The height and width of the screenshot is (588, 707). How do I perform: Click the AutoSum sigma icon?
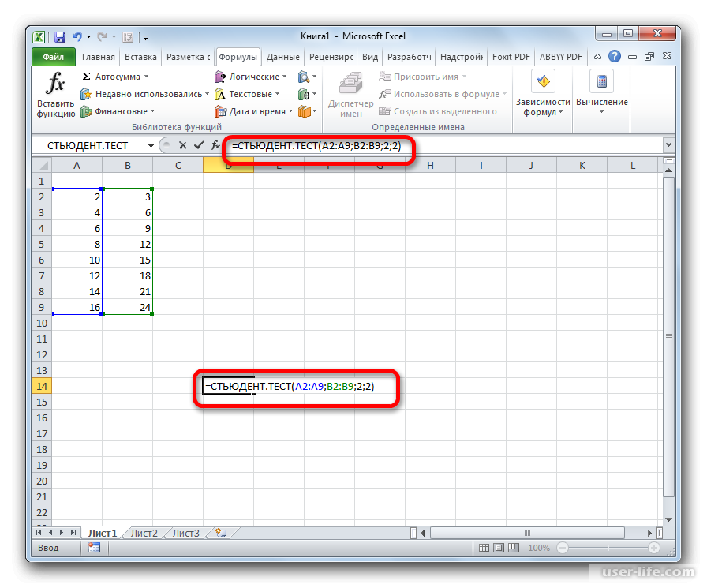[x=86, y=77]
